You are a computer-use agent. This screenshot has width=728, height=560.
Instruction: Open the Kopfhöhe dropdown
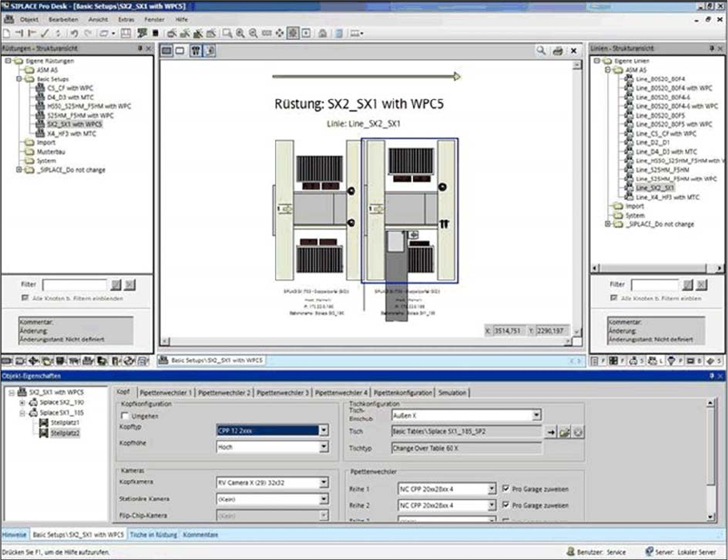323,447
